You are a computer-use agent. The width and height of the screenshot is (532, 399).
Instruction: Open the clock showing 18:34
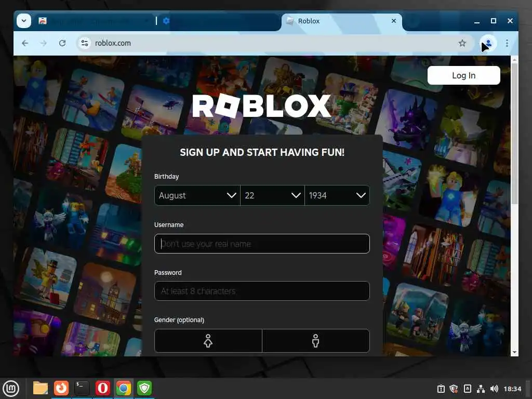click(512, 389)
